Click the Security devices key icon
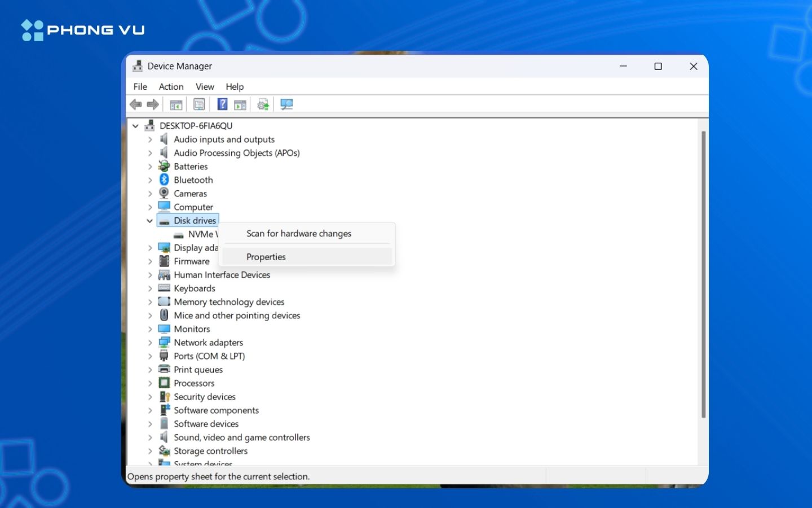The image size is (812, 508). click(x=165, y=396)
